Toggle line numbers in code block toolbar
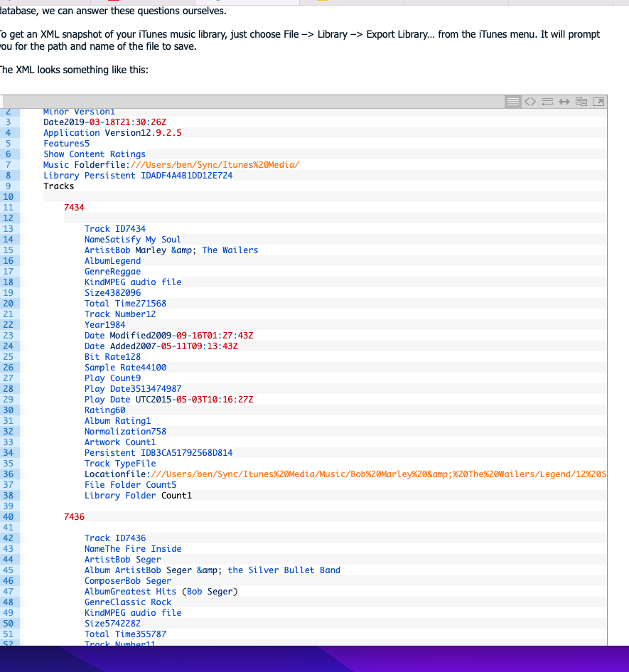 tap(513, 102)
